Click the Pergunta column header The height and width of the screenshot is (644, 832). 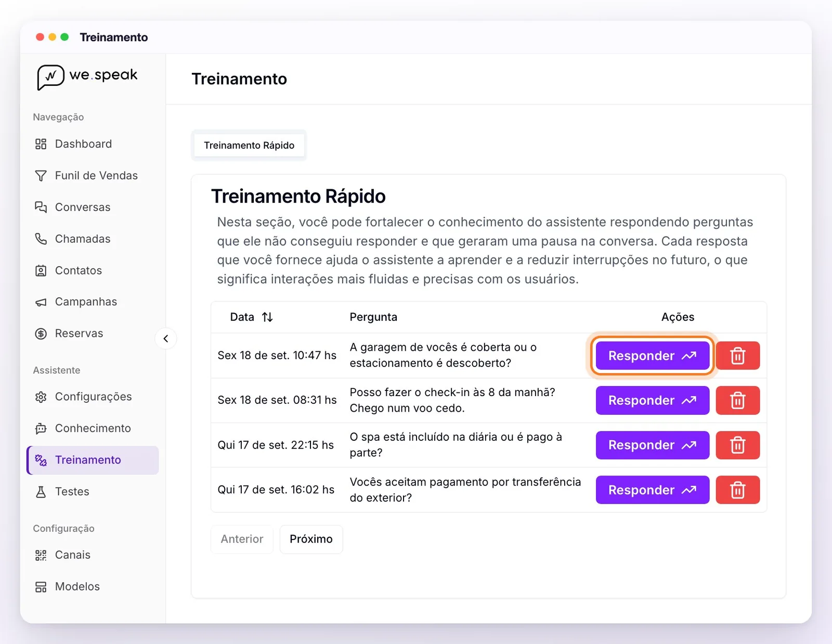click(373, 317)
